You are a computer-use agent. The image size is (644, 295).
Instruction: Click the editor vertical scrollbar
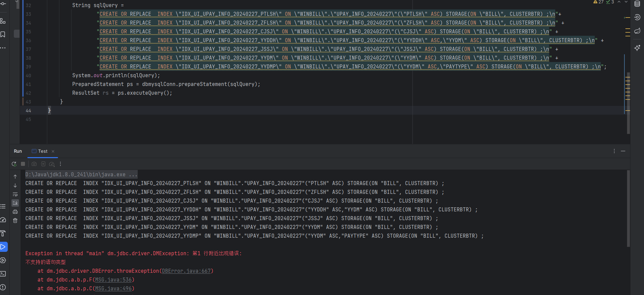pos(628,103)
